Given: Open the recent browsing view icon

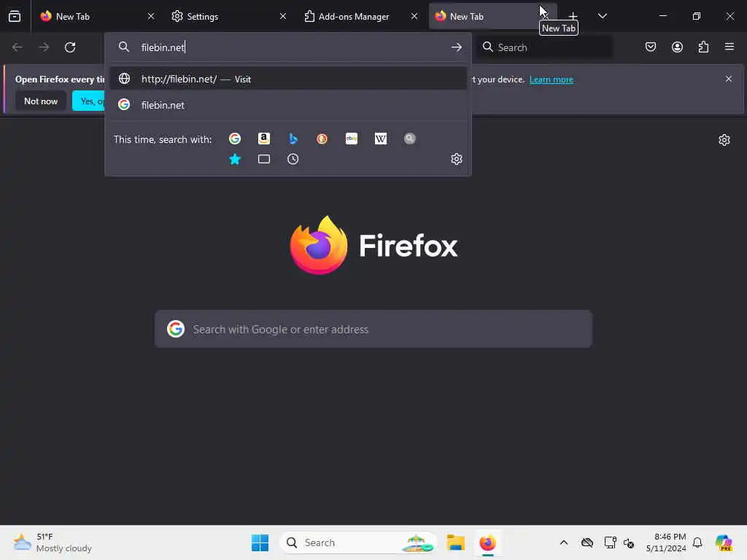Looking at the screenshot, I should click(x=15, y=16).
